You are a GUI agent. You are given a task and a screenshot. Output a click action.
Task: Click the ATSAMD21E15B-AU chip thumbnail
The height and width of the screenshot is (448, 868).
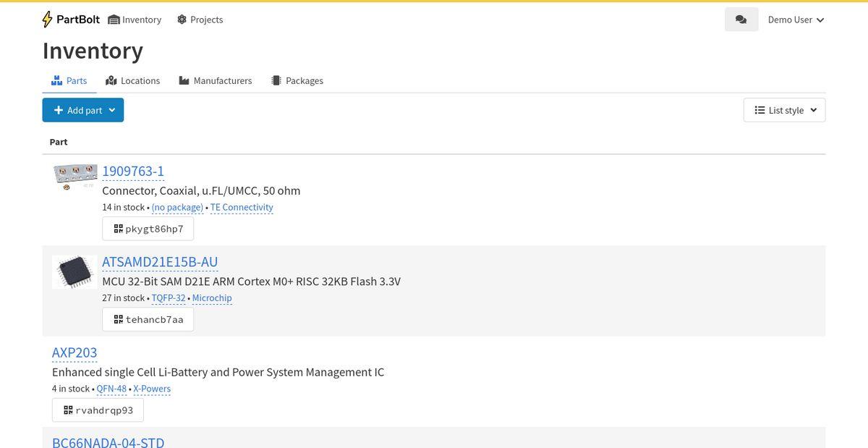tap(75, 272)
